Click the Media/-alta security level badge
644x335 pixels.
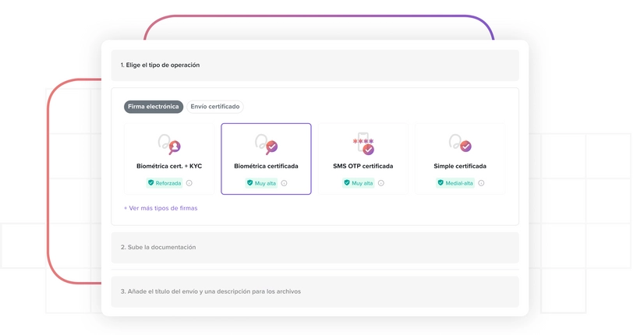coord(455,183)
